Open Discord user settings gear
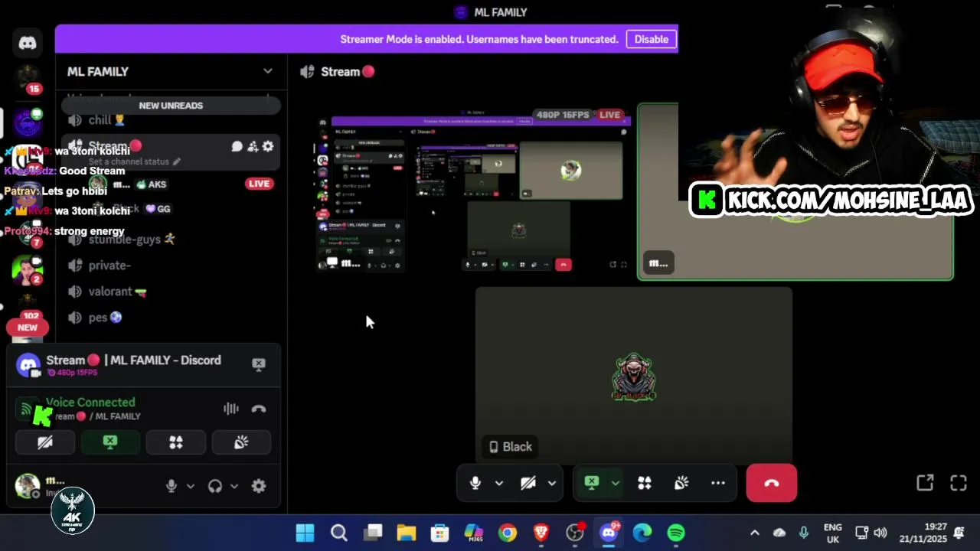The width and height of the screenshot is (980, 551). click(x=259, y=486)
